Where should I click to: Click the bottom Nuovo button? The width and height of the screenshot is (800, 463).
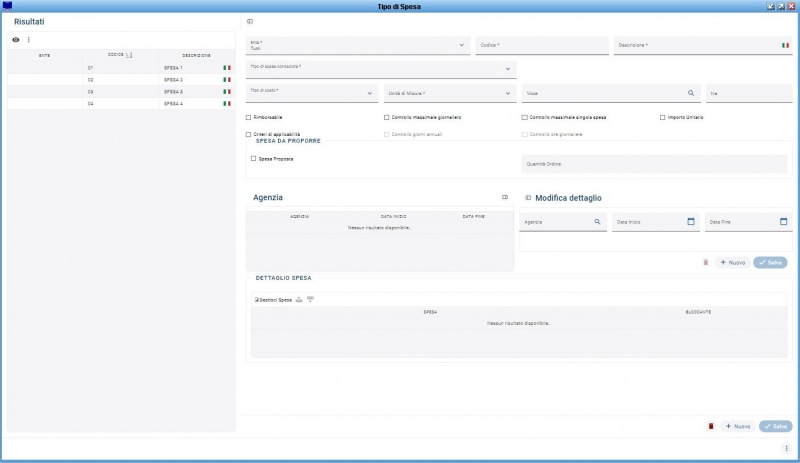pos(737,426)
